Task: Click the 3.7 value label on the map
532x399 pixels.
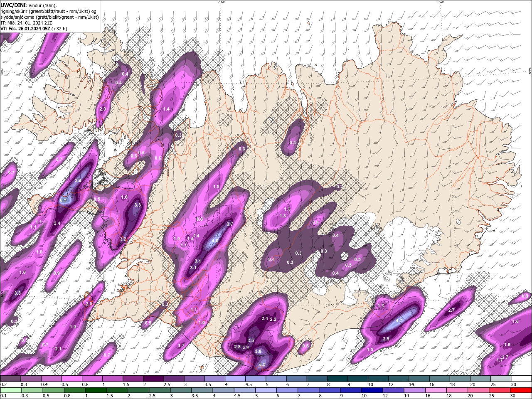Action: (229, 224)
